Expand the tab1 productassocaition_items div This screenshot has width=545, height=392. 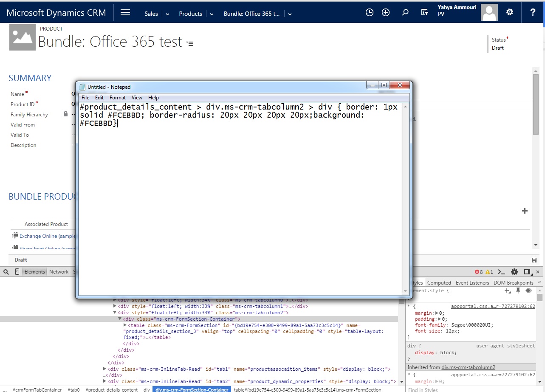pos(105,369)
